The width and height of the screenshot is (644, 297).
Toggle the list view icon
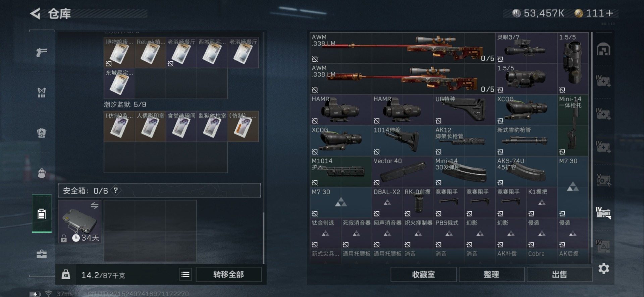click(x=185, y=275)
